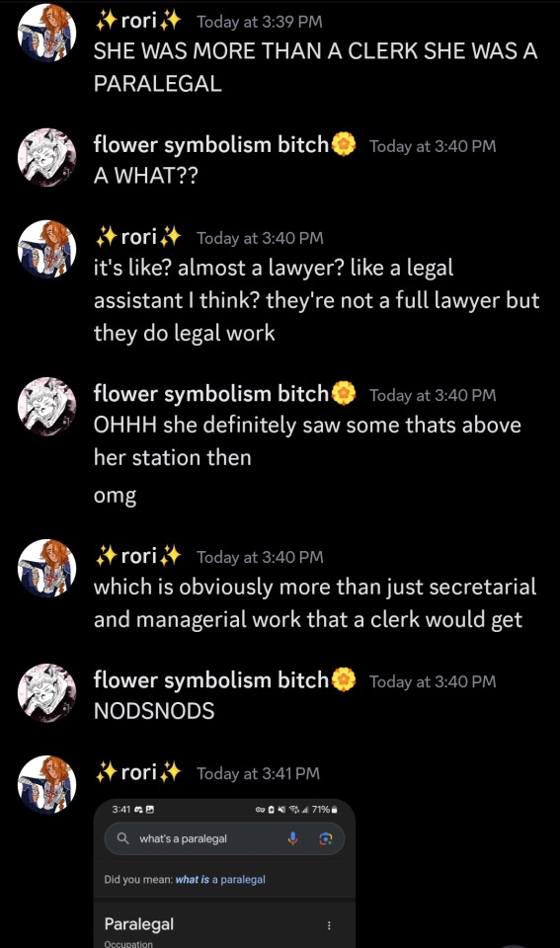The image size is (560, 948).
Task: Tap avatar beside the "A WHAT??" message
Action: point(47,157)
